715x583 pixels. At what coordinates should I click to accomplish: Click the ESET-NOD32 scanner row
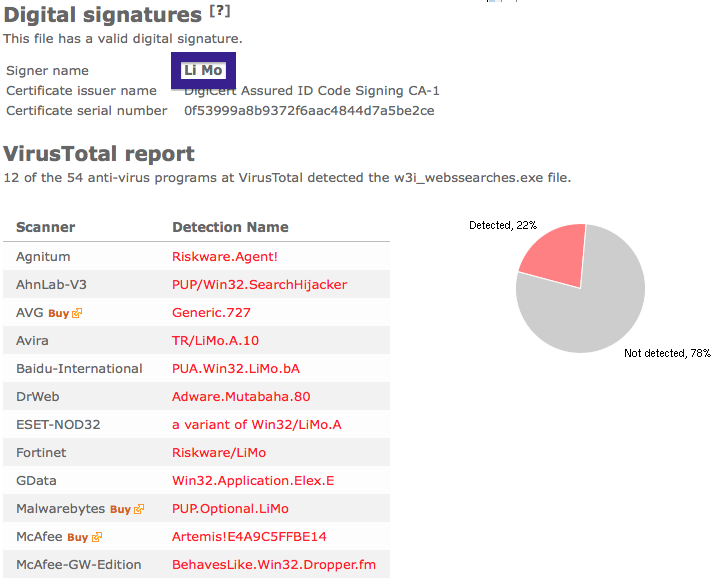coord(197,424)
